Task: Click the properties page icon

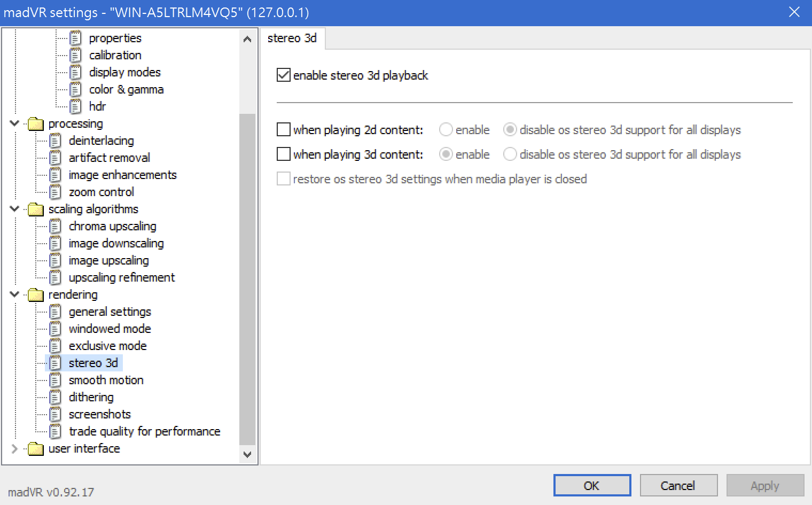Action: (76, 38)
